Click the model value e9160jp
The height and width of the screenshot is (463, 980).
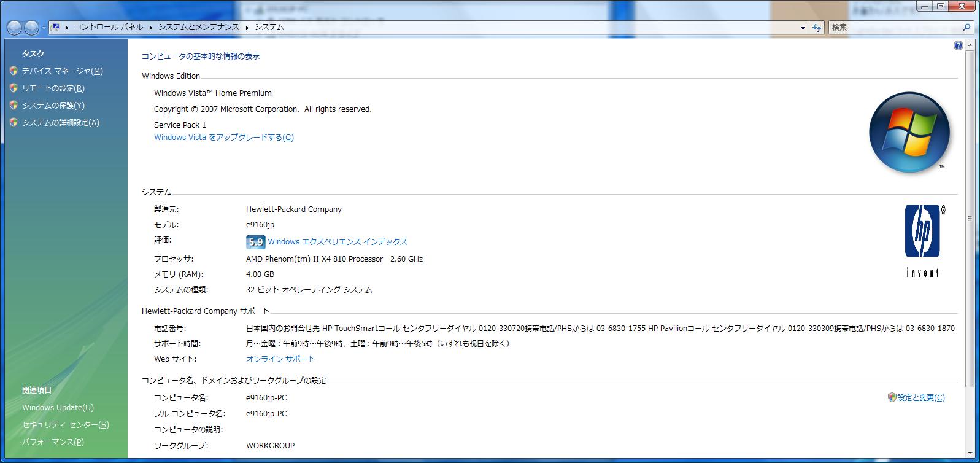[x=260, y=225]
